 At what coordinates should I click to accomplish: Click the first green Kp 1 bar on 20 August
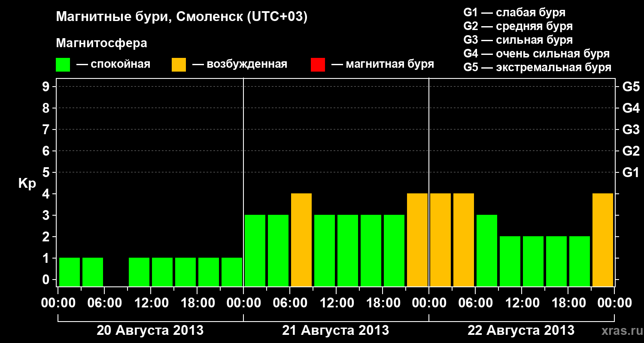pyautogui.click(x=70, y=272)
